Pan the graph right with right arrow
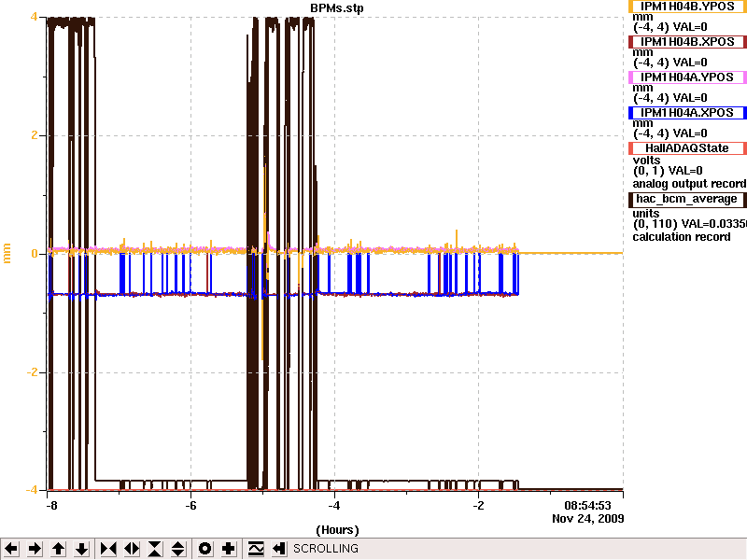747x560 pixels. [35, 549]
